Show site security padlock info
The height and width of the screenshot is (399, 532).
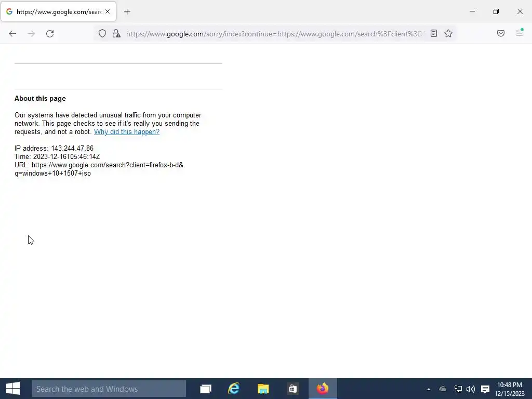(116, 33)
